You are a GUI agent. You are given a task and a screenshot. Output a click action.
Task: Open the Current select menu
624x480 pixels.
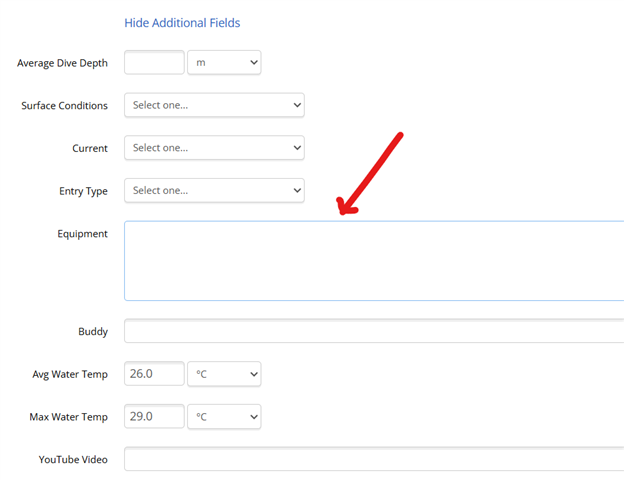point(214,148)
